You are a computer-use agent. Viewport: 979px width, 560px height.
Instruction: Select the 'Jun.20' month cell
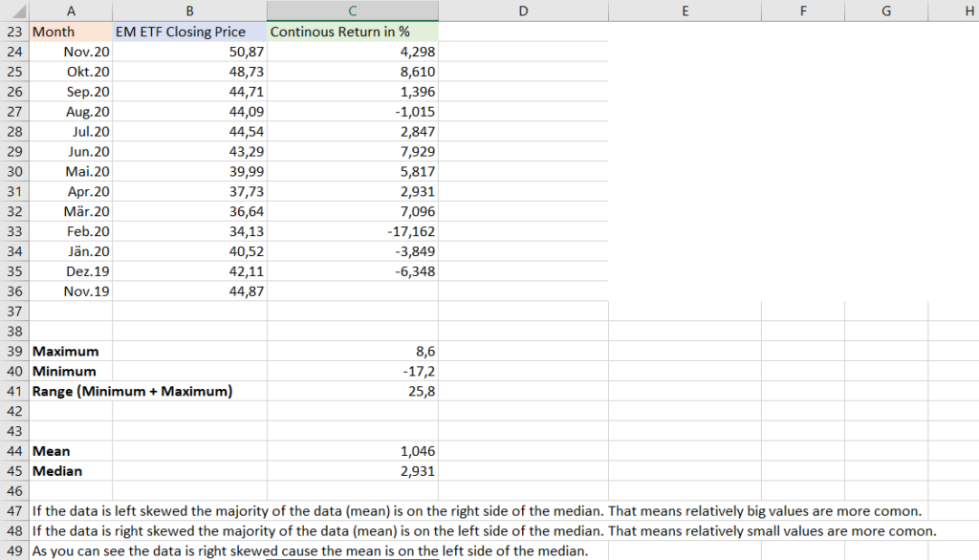pos(71,152)
